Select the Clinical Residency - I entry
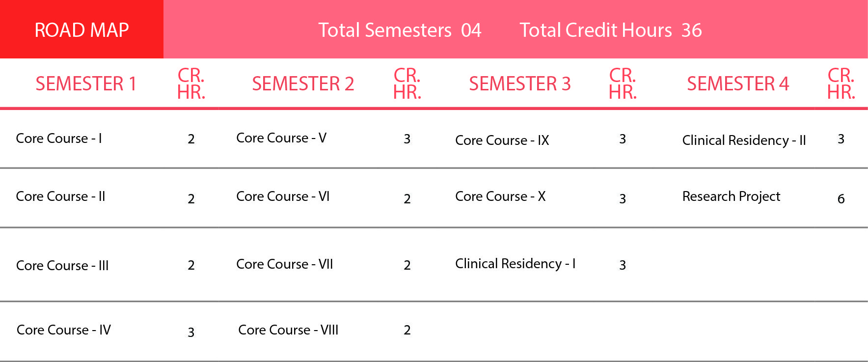Viewport: 868px width, 362px height. 515,264
